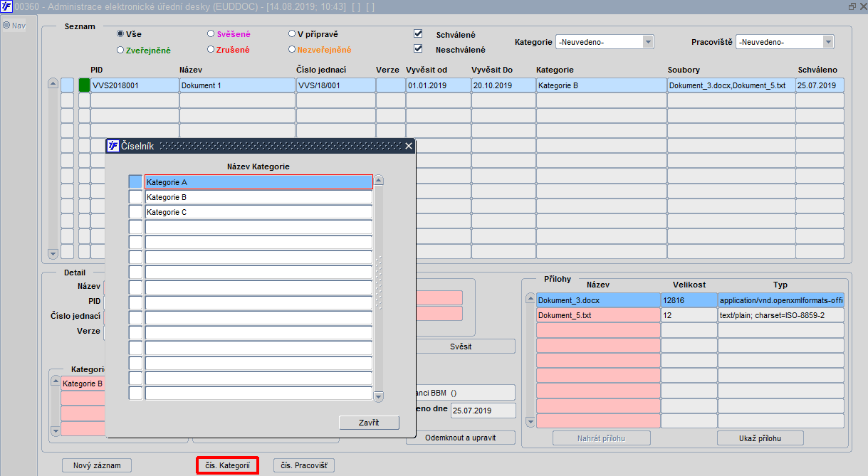Click scroll up arrow in Přílohy list
Screen dimensions: 868x476
[530, 298]
